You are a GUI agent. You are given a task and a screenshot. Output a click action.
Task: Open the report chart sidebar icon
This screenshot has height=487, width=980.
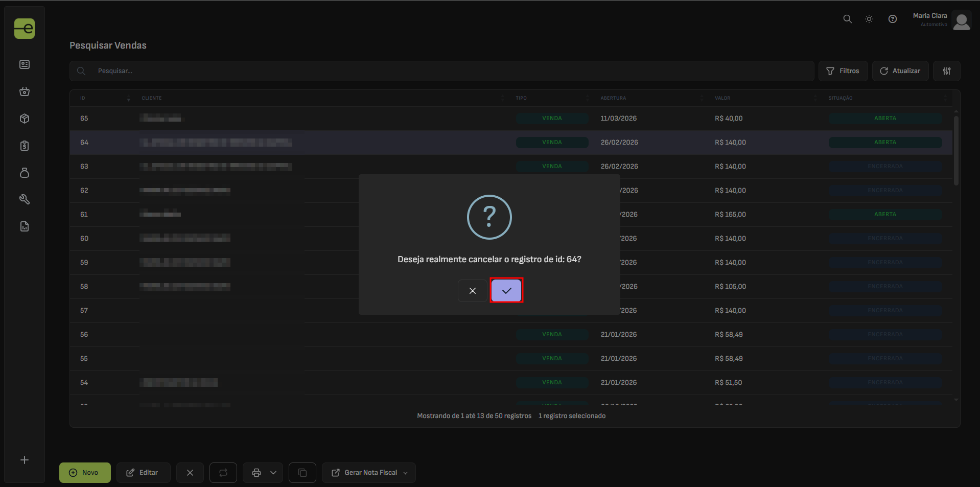point(25,226)
